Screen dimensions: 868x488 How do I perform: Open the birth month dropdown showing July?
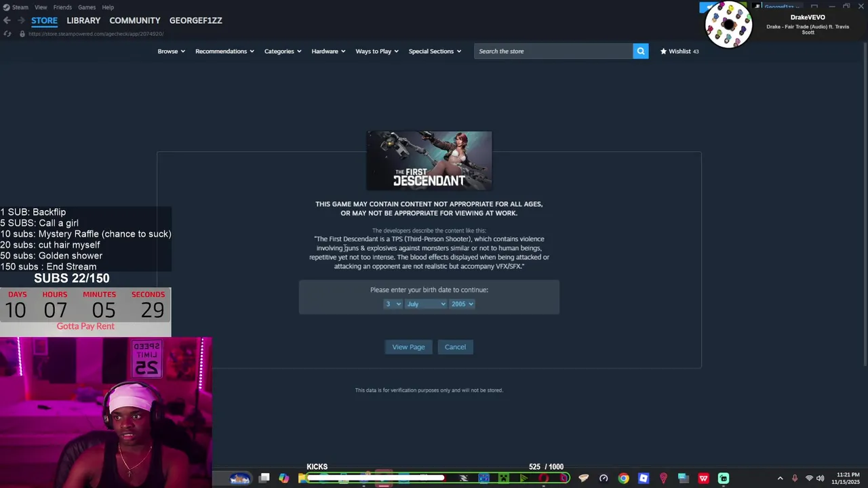click(426, 304)
